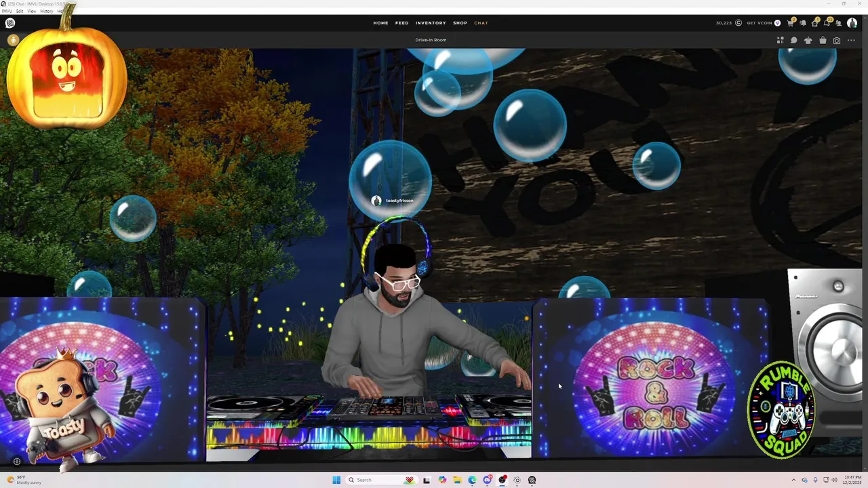Open the friends list icon

(839, 23)
